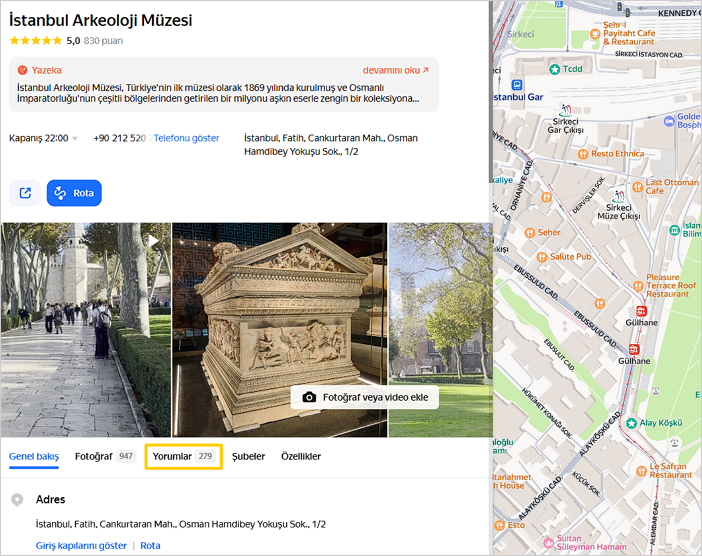Click the Seher restaurant marker on map
The height and width of the screenshot is (556, 702).
coord(530,233)
